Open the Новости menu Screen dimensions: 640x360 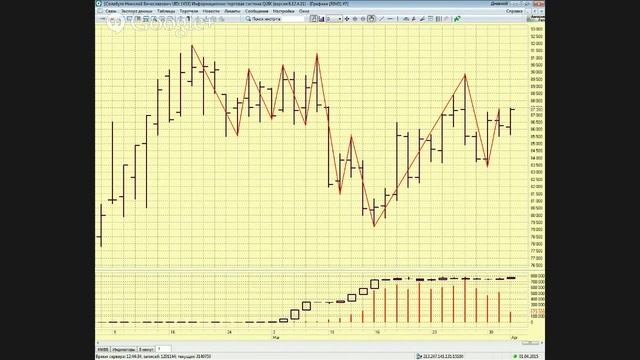(x=211, y=11)
